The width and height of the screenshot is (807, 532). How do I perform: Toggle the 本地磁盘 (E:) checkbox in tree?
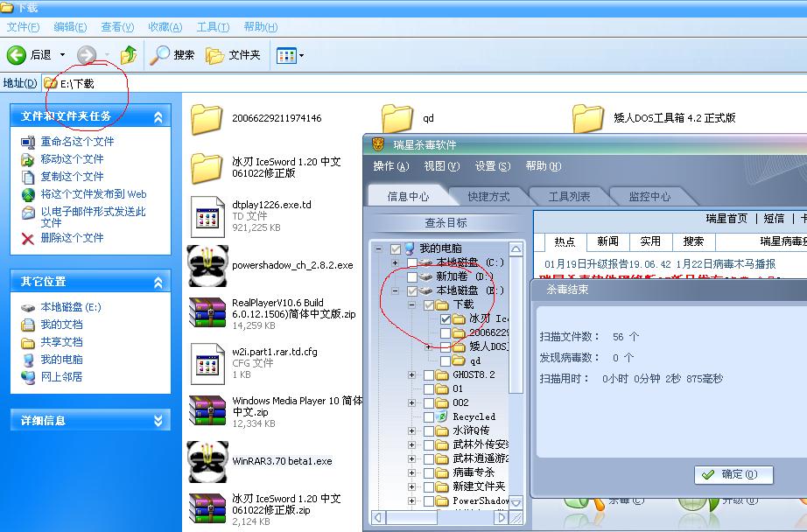tap(411, 291)
